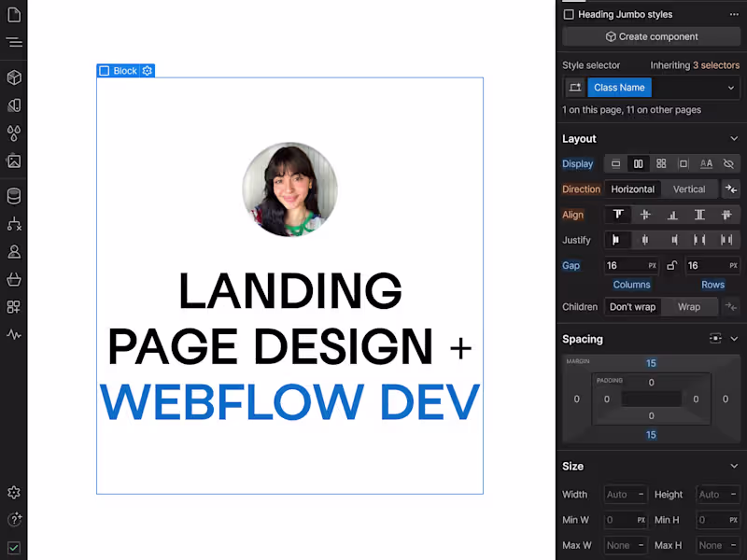The width and height of the screenshot is (747, 560).
Task: Open the Users panel
Action: (x=13, y=250)
